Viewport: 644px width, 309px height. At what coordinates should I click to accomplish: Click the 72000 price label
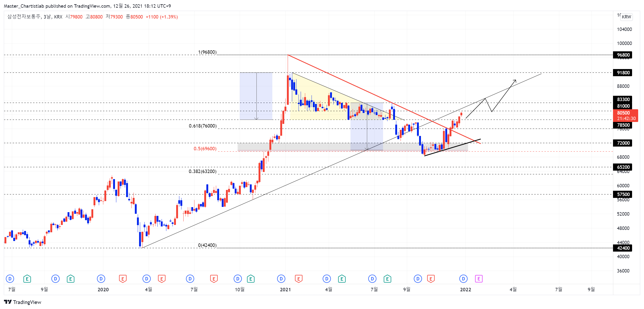623,143
